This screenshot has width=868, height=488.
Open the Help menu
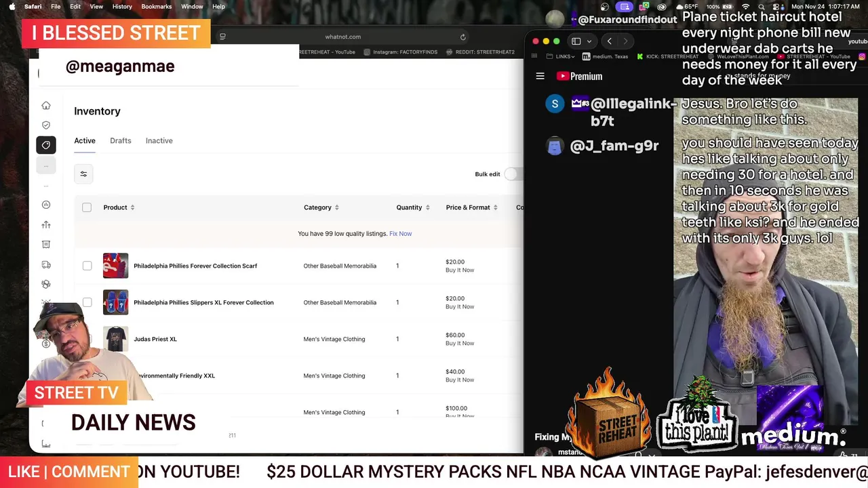click(218, 7)
